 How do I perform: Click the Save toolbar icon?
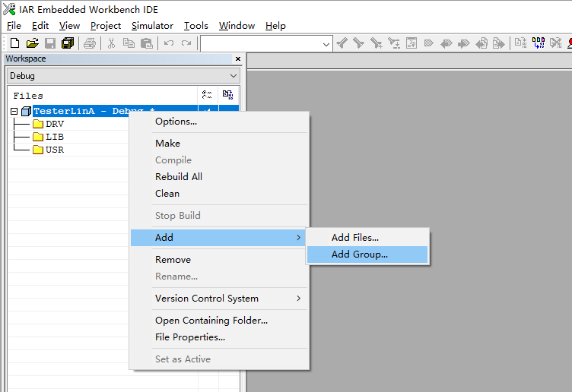(x=50, y=43)
